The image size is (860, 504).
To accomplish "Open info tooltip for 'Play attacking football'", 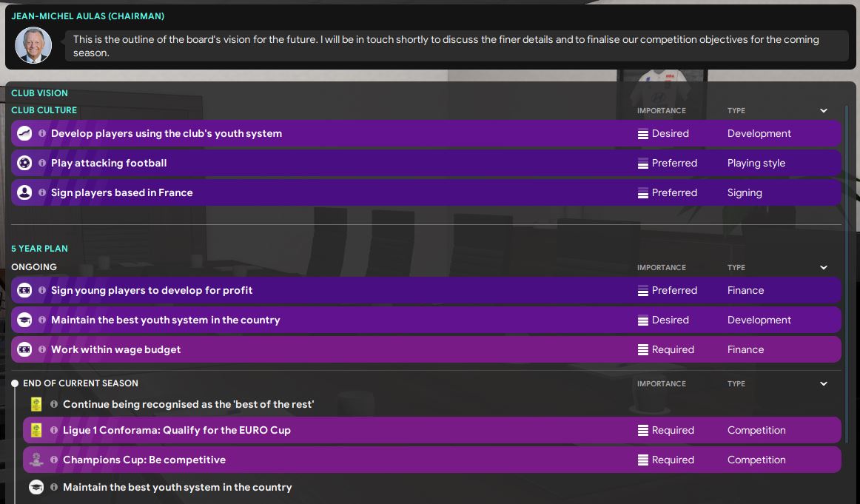I will [42, 164].
